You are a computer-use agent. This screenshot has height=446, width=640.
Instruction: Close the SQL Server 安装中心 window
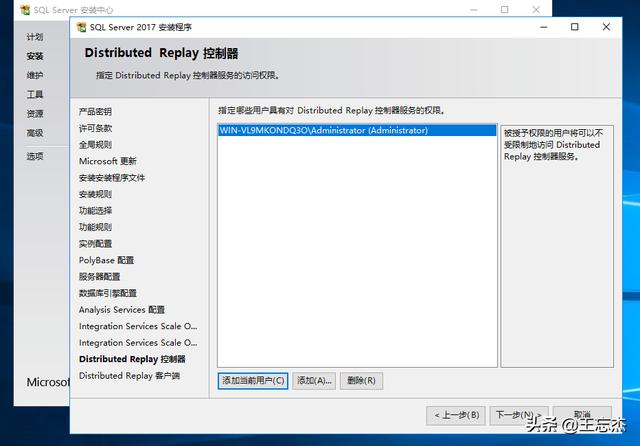[536, 9]
